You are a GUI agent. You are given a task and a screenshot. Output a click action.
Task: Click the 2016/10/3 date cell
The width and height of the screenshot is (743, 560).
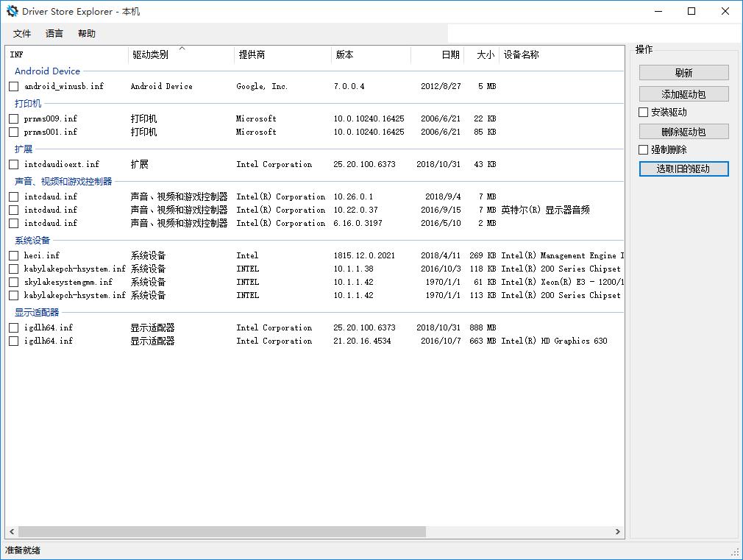[441, 269]
